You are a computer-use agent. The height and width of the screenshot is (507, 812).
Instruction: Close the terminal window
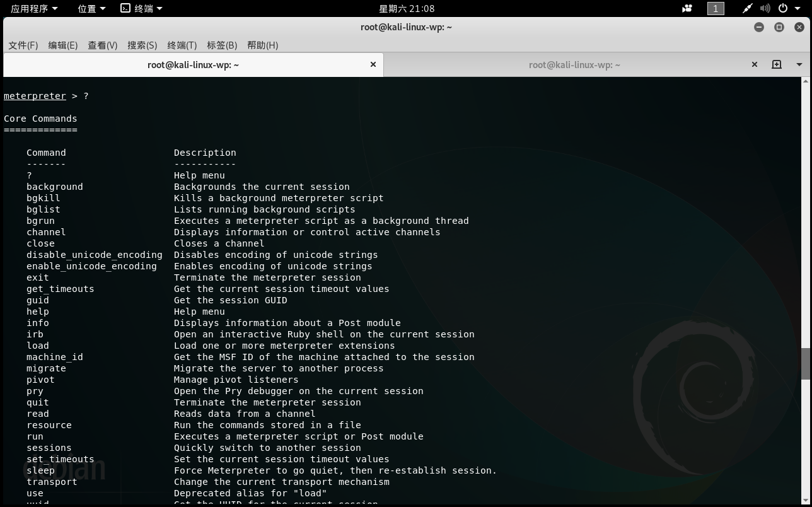[799, 27]
